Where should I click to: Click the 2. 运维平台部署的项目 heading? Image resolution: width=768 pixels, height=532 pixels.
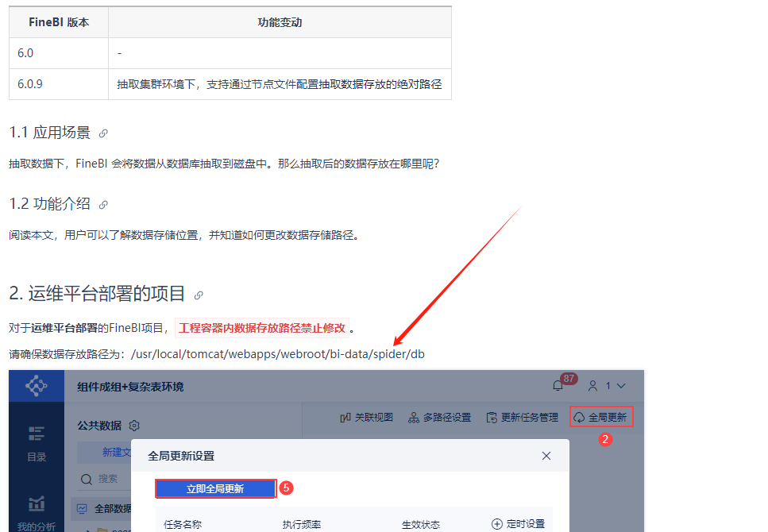[97, 294]
